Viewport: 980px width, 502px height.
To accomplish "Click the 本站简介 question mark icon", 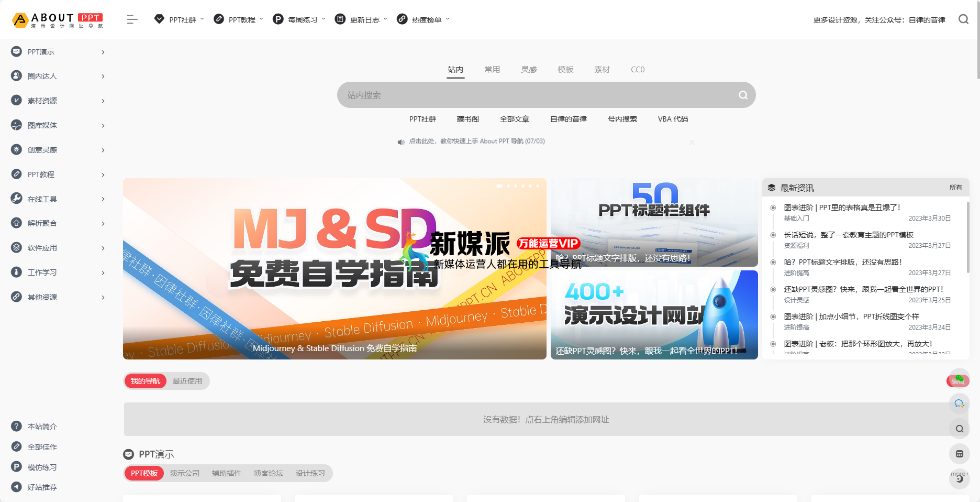I will pyautogui.click(x=17, y=426).
